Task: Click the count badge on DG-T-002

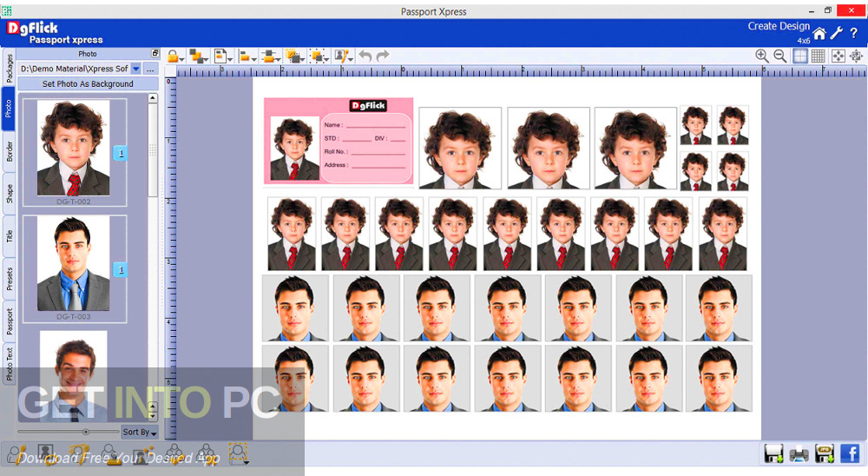Action: pos(120,153)
